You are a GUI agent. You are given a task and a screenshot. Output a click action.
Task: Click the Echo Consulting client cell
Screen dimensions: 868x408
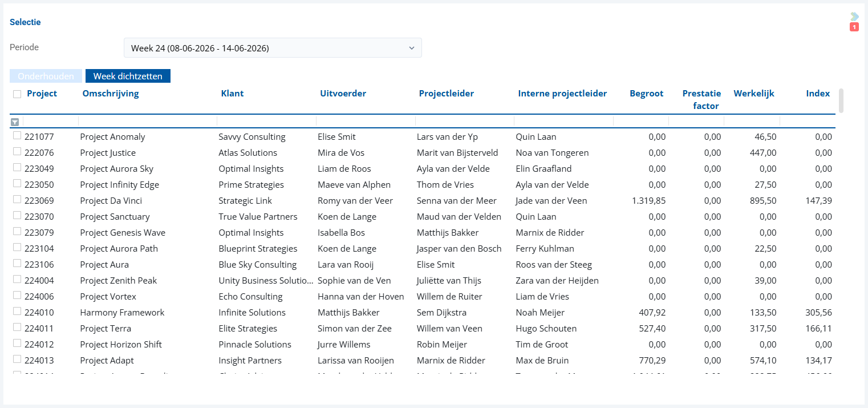[x=250, y=297]
